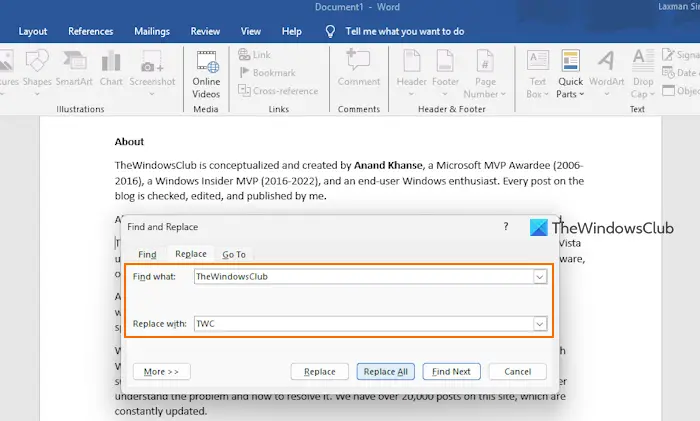Screen dimensions: 700x421
Task: Add a Bookmark
Action: 267,72
